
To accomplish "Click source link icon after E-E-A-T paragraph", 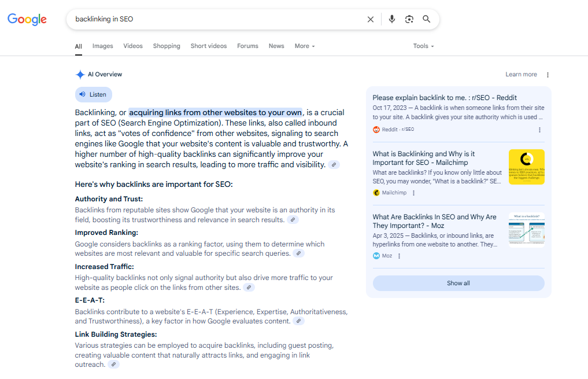I will coord(298,321).
